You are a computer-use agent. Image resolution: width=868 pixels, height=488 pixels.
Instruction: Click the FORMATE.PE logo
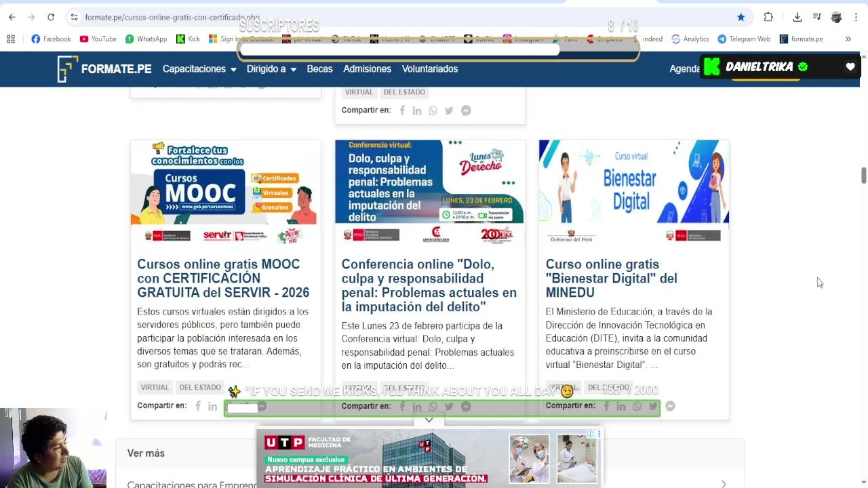pos(104,69)
